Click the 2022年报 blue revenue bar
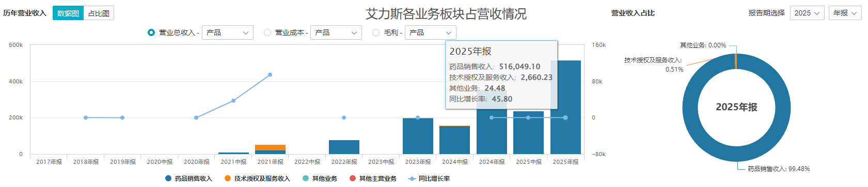Viewport: 868px width, 187px height. point(344,147)
